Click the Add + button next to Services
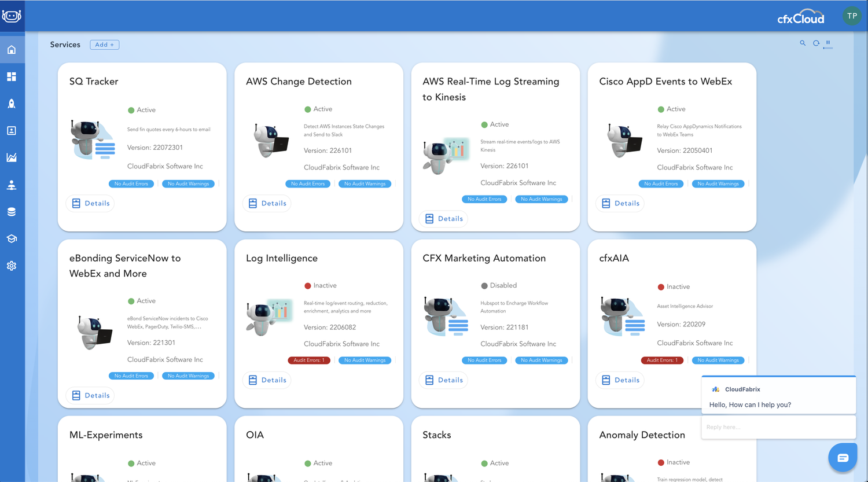The height and width of the screenshot is (482, 868). tap(104, 45)
